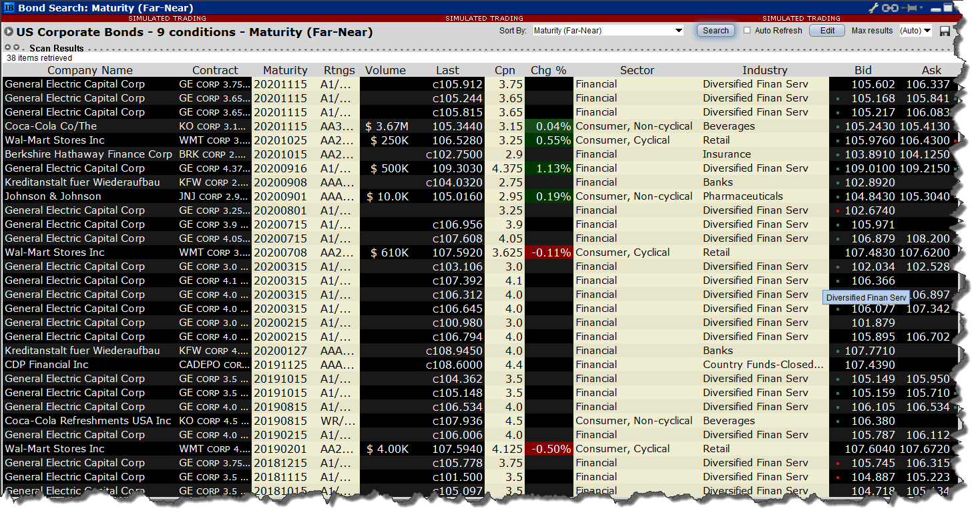Image resolution: width=980 pixels, height=519 pixels.
Task: Click the $ 250K volume cell
Action: tap(387, 140)
